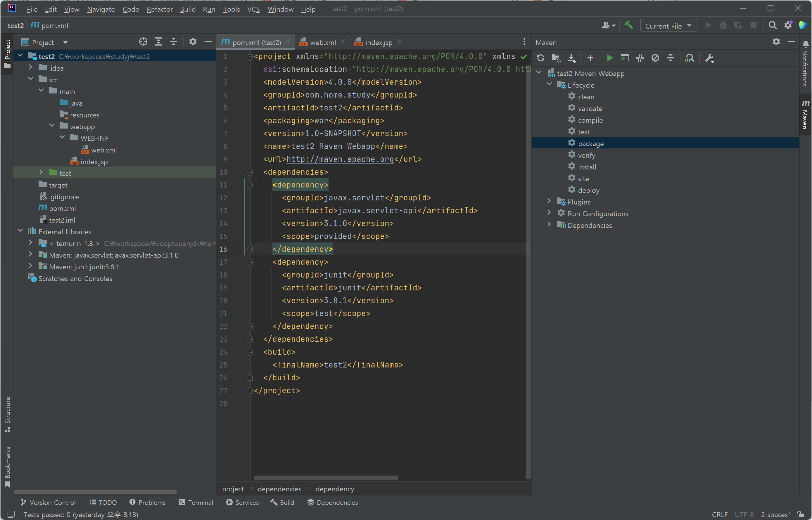This screenshot has height=520, width=812.
Task: Click Select Opened File target icon
Action: point(143,42)
